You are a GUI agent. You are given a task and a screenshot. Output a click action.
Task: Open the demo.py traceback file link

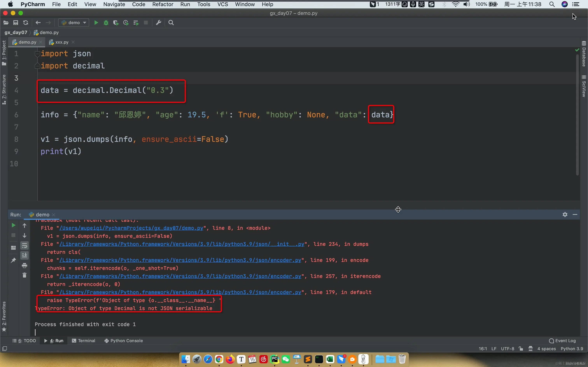point(131,228)
